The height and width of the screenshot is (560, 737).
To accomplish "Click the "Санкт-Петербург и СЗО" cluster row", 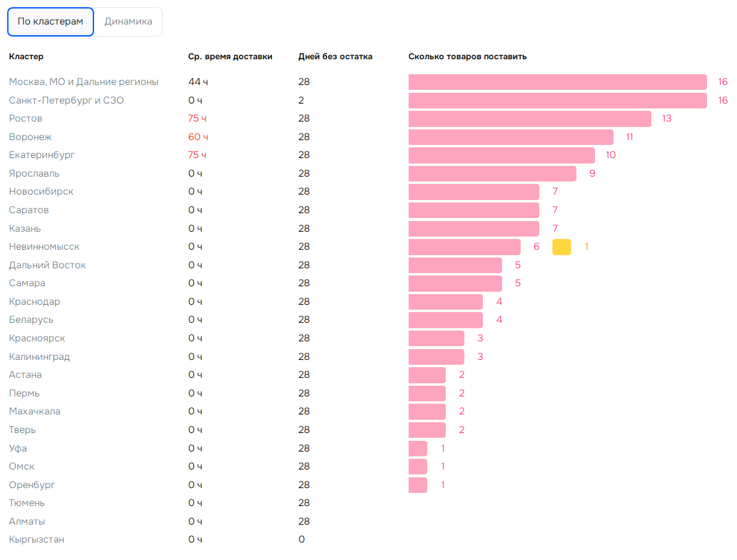I will pyautogui.click(x=66, y=101).
